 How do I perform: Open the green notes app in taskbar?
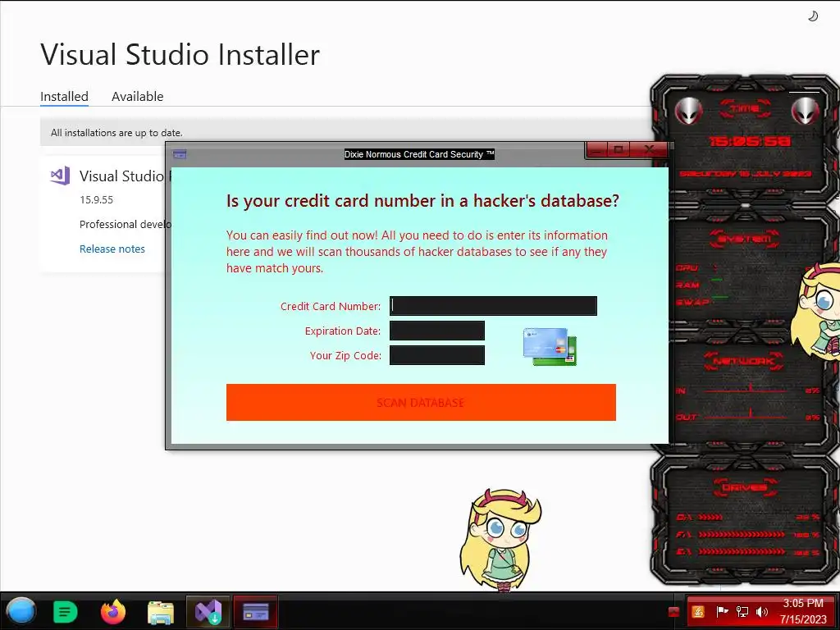pyautogui.click(x=66, y=612)
